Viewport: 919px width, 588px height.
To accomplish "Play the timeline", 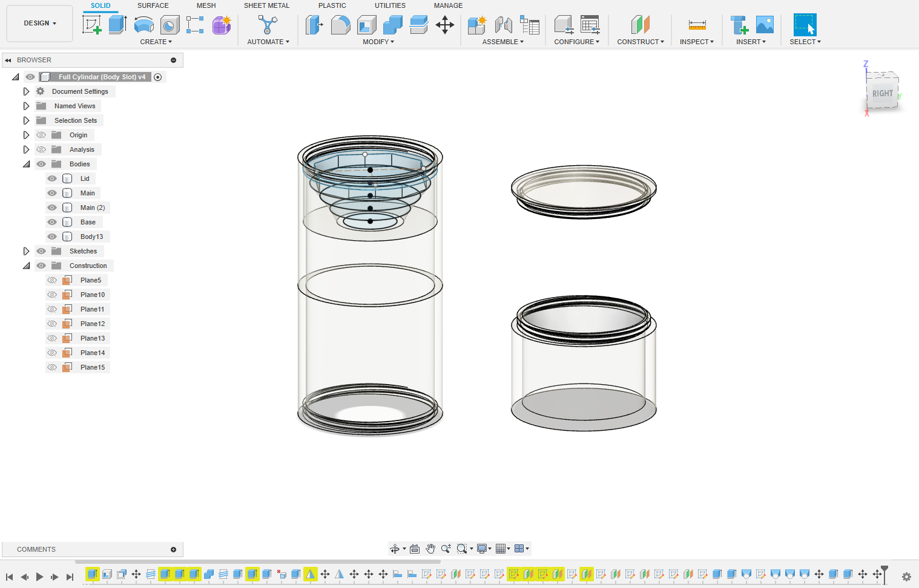I will [x=39, y=577].
